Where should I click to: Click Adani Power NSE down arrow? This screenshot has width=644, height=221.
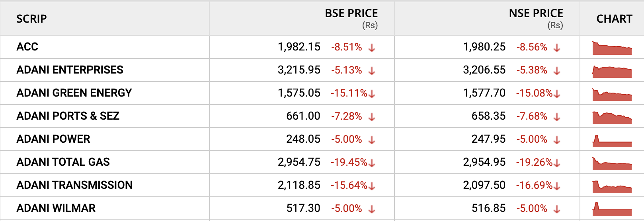pos(557,140)
